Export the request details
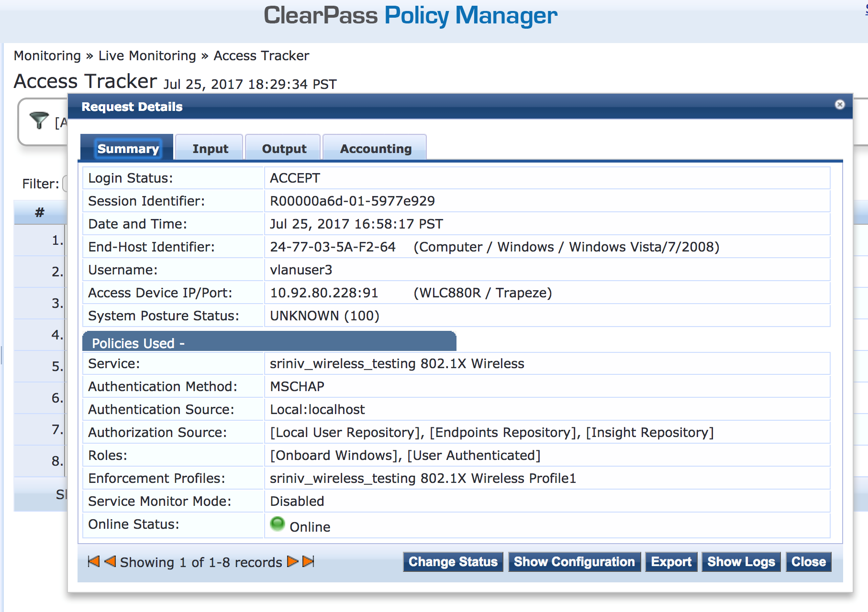Viewport: 868px width, 612px height. tap(671, 562)
